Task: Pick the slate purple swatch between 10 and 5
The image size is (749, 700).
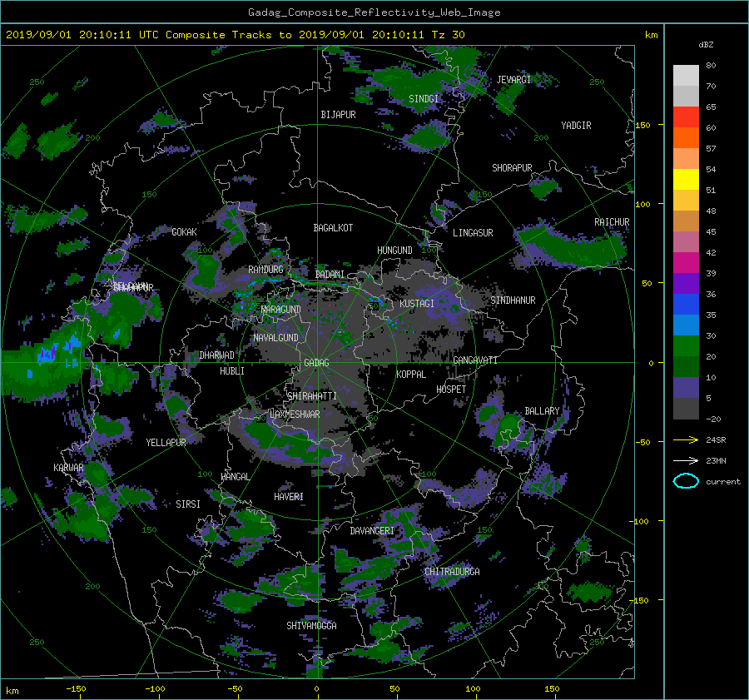Action: (686, 388)
